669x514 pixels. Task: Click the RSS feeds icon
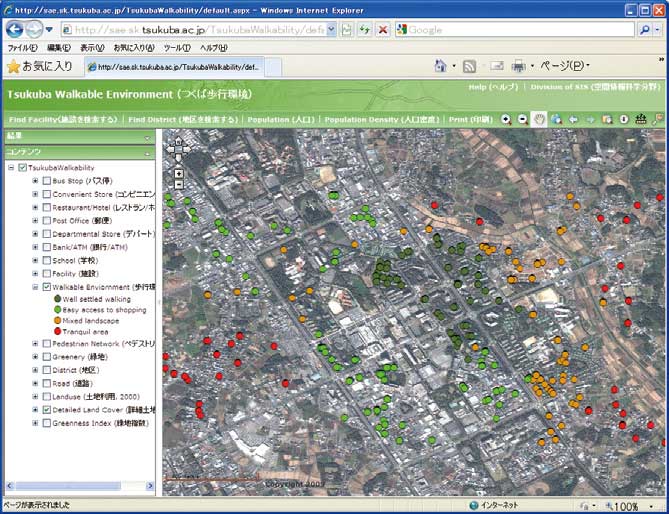click(x=469, y=66)
